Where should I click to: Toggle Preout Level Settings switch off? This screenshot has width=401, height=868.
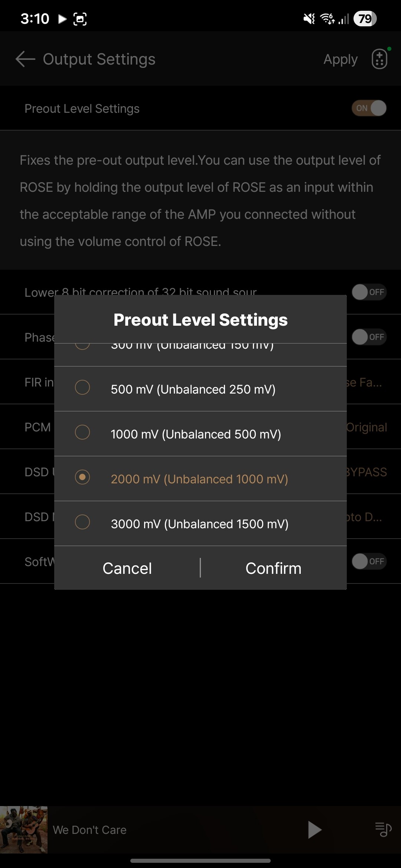pyautogui.click(x=369, y=108)
